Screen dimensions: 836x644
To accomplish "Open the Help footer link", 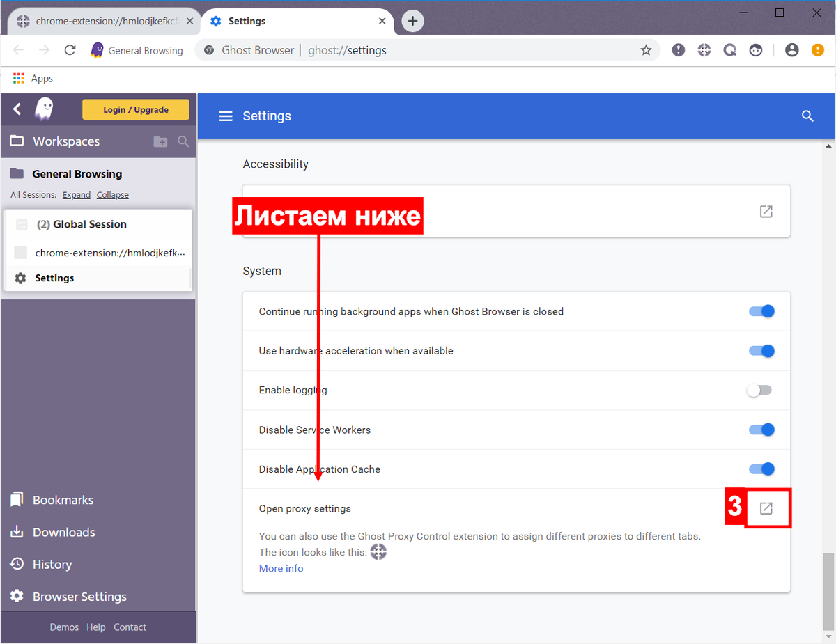I will click(x=96, y=627).
